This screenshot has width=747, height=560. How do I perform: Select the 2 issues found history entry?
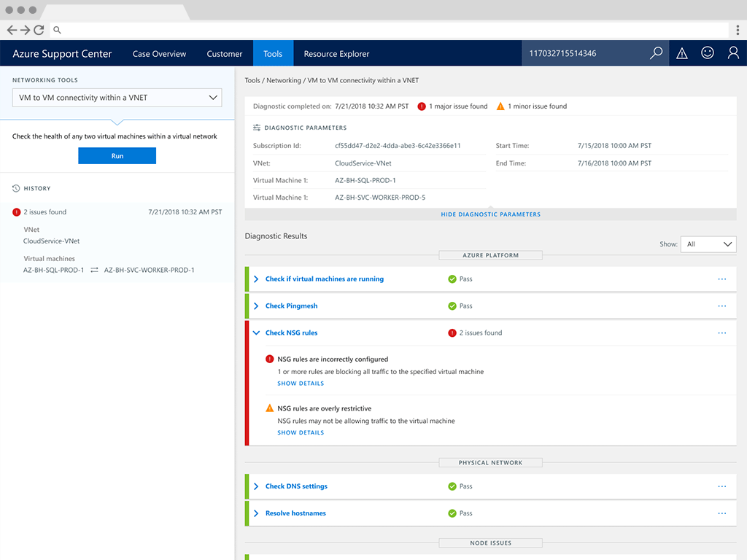click(117, 242)
